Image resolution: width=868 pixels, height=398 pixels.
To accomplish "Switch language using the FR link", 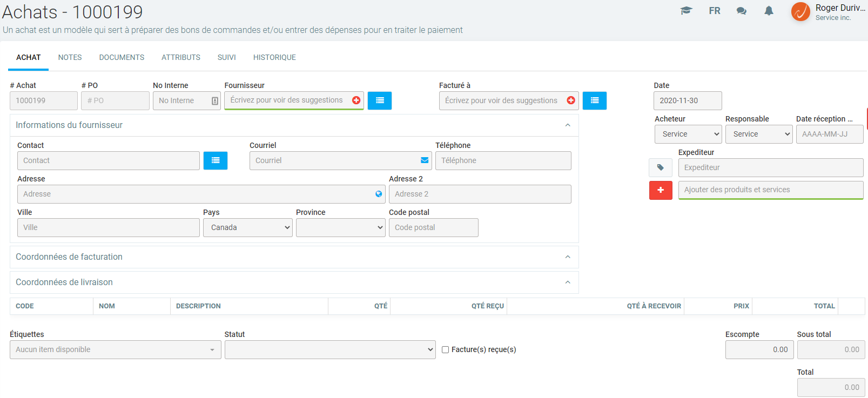I will coord(714,11).
